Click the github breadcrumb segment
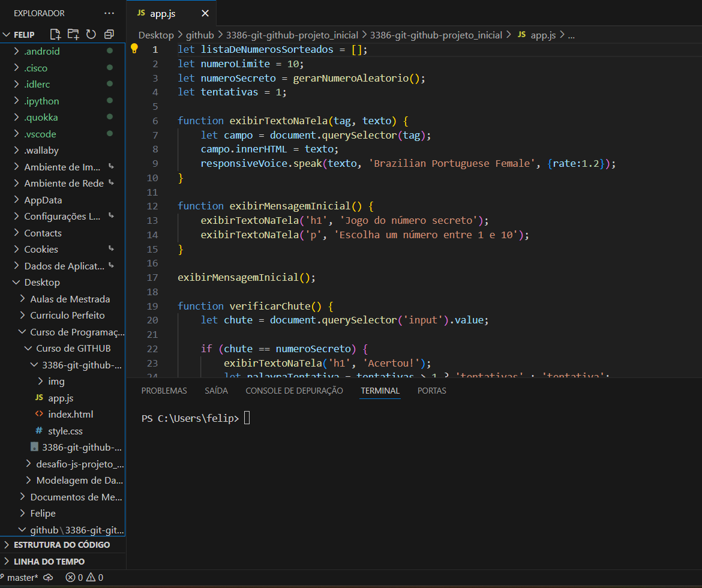The width and height of the screenshot is (702, 588). pyautogui.click(x=200, y=35)
